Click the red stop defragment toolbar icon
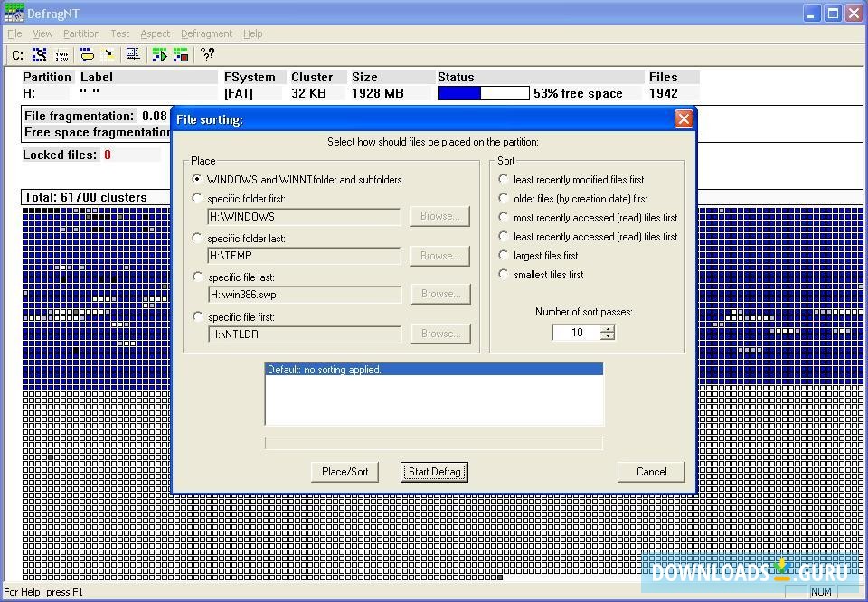 tap(181, 55)
